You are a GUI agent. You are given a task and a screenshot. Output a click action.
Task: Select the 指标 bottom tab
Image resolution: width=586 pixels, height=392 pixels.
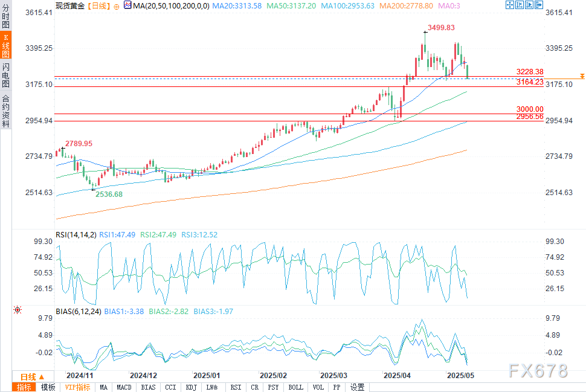[24, 387]
